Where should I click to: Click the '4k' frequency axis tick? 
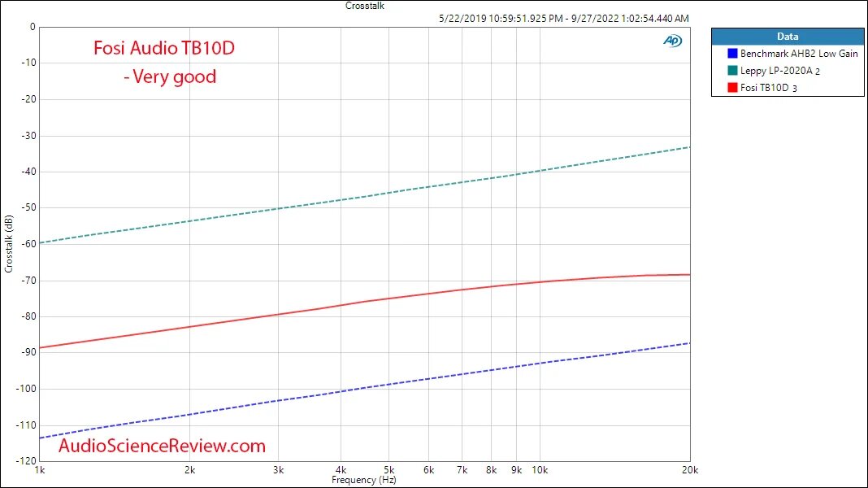(341, 470)
